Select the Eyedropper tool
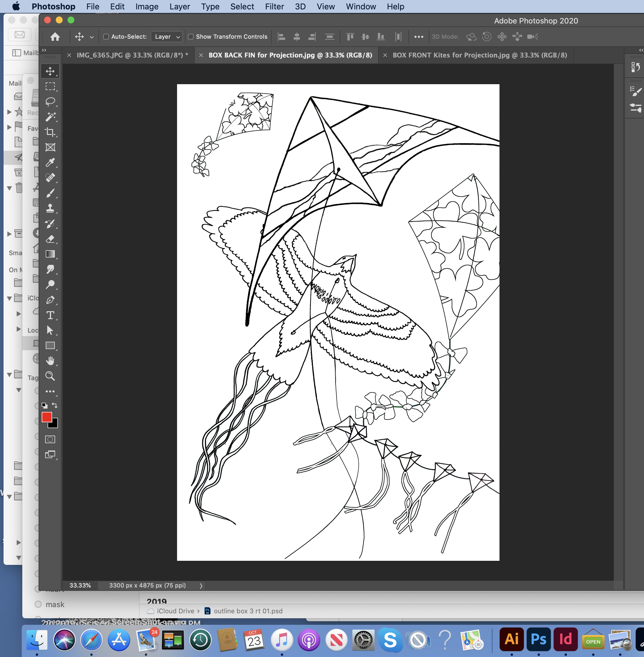The image size is (644, 657). 50,162
